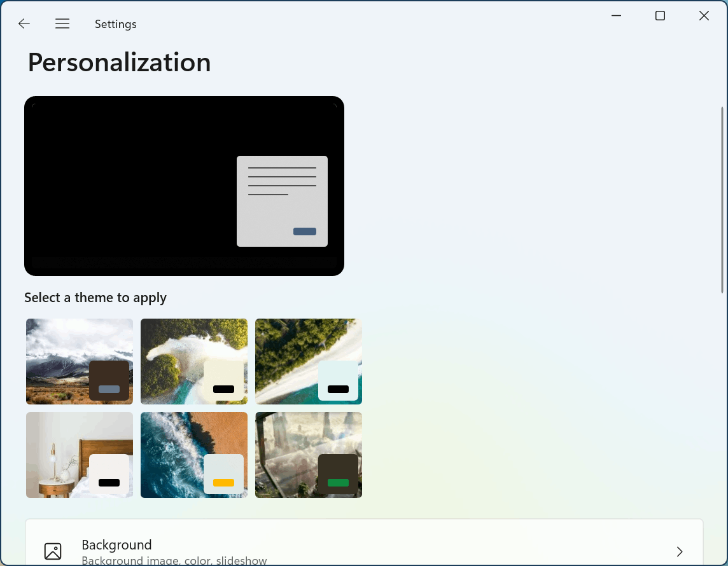Expand Background settings chevron
This screenshot has width=728, height=566.
(680, 551)
